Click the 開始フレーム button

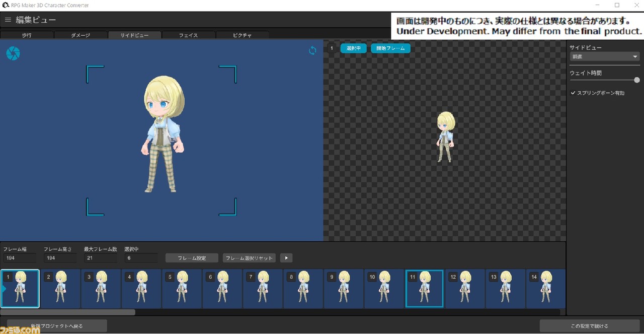click(x=390, y=48)
